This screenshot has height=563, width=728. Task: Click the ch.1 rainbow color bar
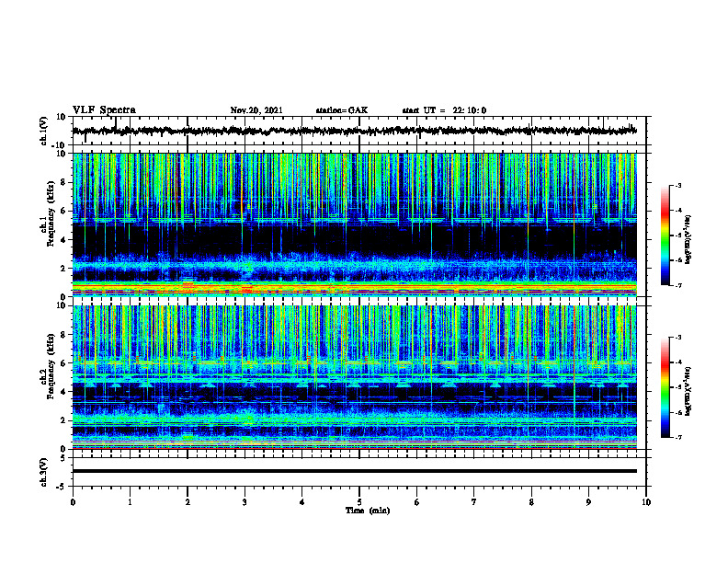pyautogui.click(x=665, y=236)
